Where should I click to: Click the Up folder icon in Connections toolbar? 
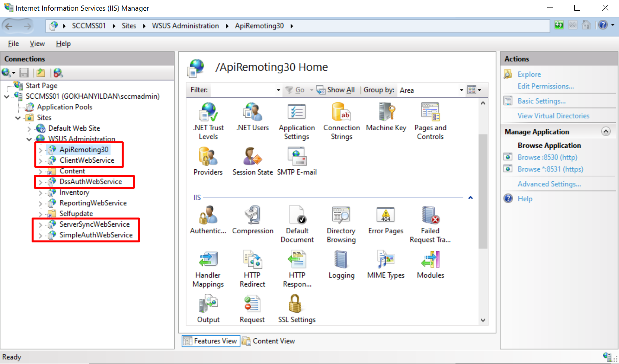(40, 73)
